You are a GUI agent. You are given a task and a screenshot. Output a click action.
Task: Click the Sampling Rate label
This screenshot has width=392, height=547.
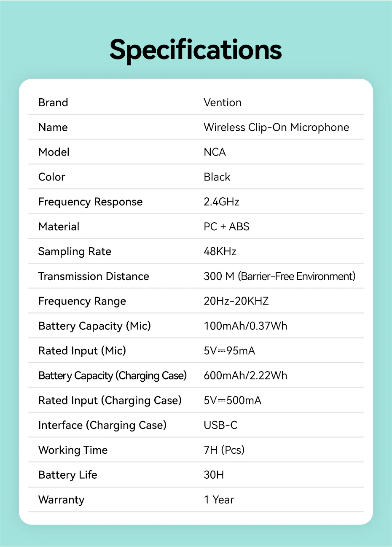(x=75, y=252)
